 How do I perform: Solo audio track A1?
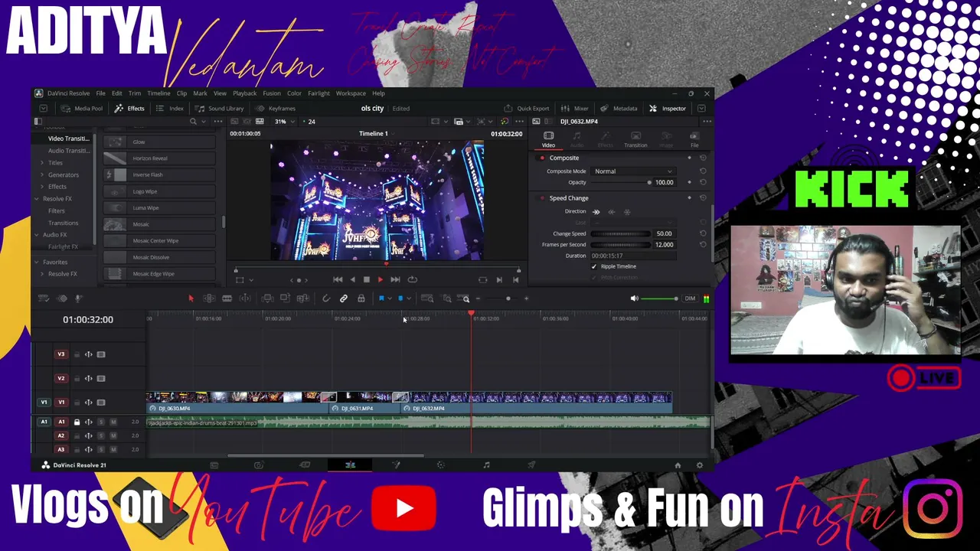100,422
